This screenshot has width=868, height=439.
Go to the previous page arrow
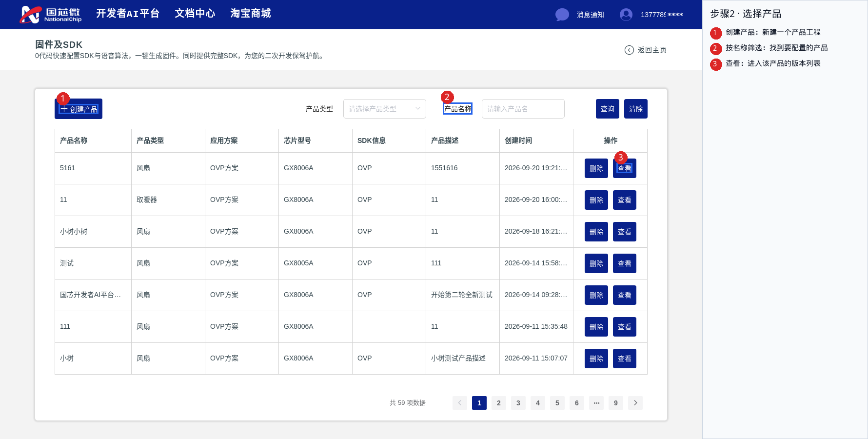tap(460, 403)
